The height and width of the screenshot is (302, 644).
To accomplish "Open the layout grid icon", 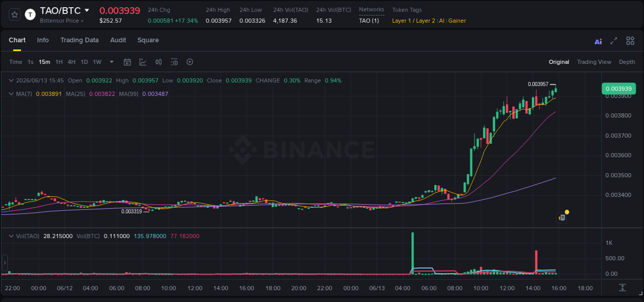I will (630, 41).
